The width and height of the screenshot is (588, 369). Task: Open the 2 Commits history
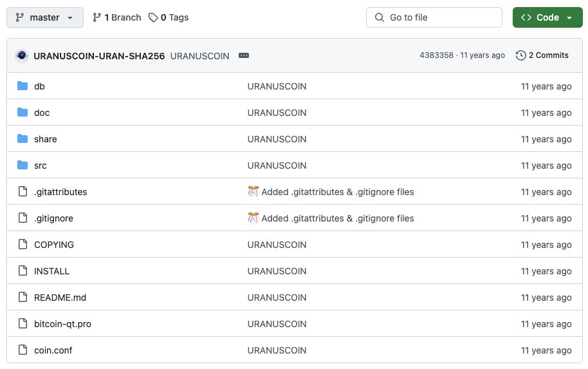pos(542,55)
